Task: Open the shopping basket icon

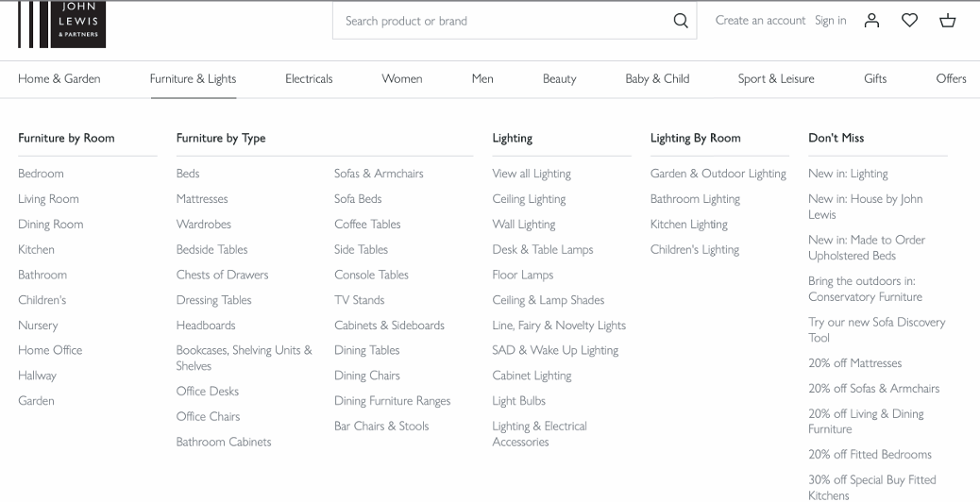Action: 947,21
